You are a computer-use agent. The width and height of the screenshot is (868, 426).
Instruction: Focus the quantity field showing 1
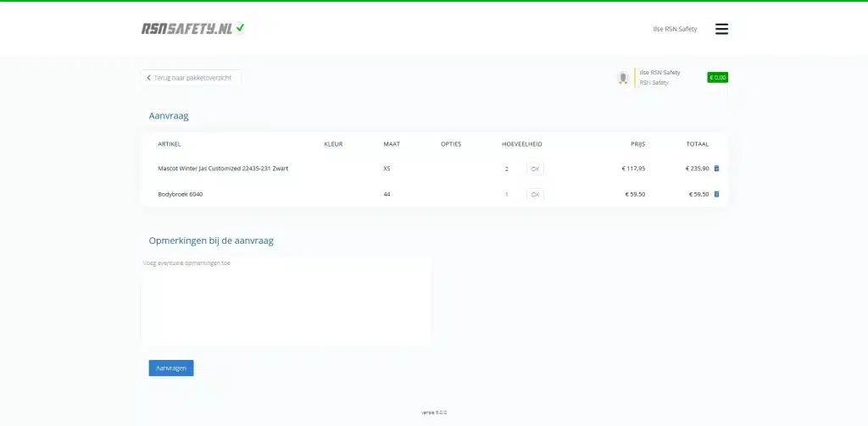(x=507, y=195)
